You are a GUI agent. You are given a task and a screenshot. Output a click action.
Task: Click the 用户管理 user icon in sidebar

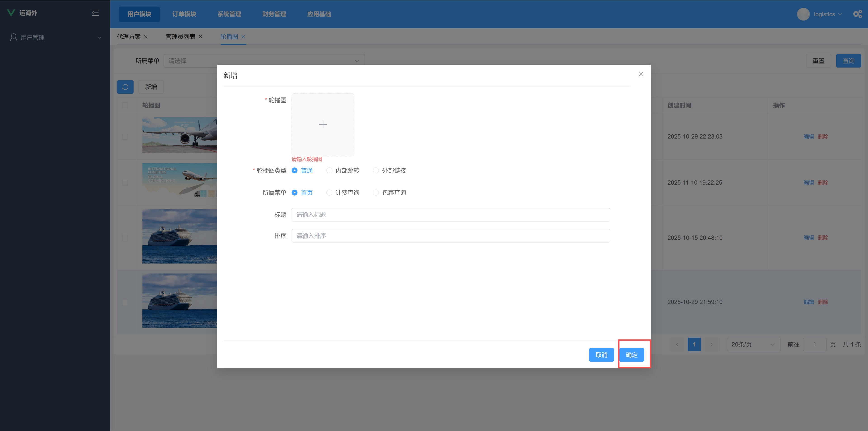[14, 38]
